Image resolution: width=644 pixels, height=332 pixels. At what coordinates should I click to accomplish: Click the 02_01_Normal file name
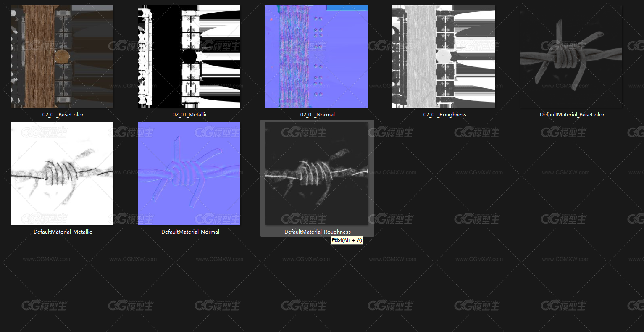318,115
